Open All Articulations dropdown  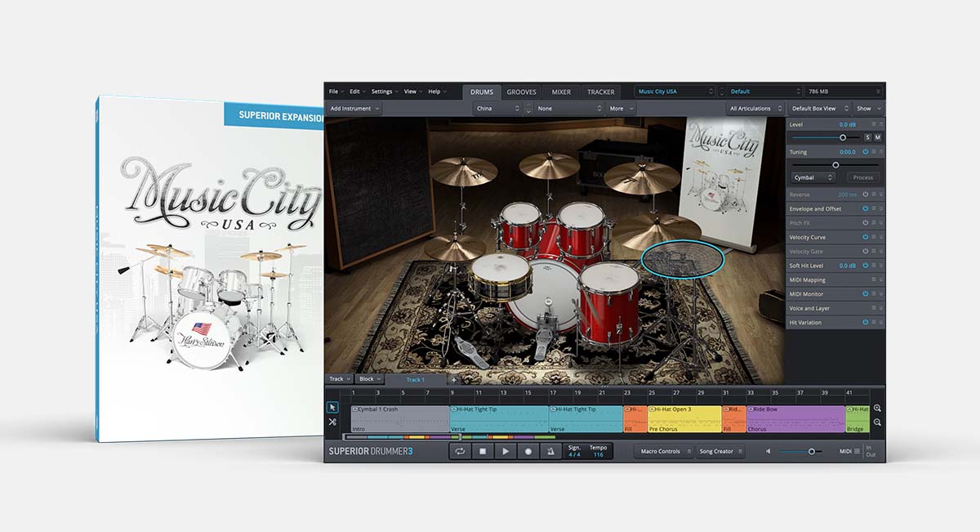755,108
